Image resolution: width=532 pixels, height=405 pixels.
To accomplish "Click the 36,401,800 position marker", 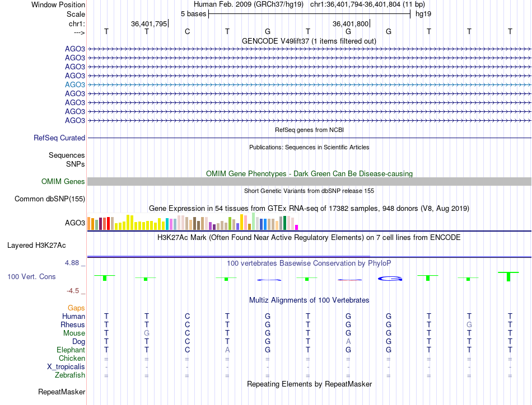I will point(351,23).
